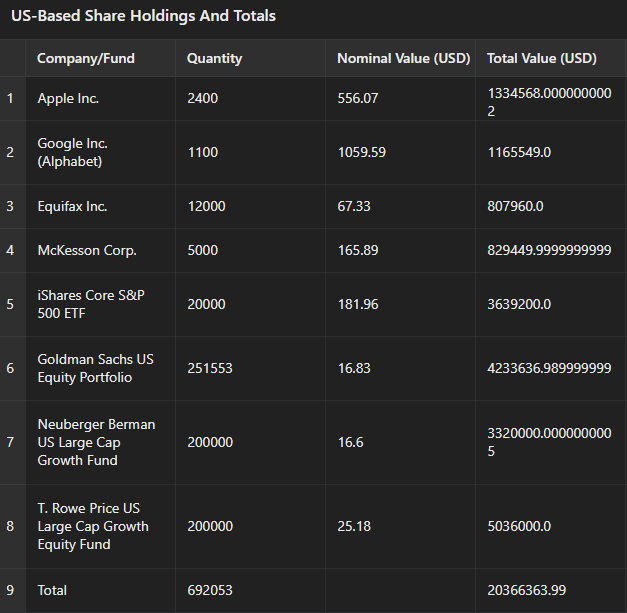Viewport: 627px width, 613px height.
Task: Click total value 829449.9999999999
Action: (x=549, y=250)
